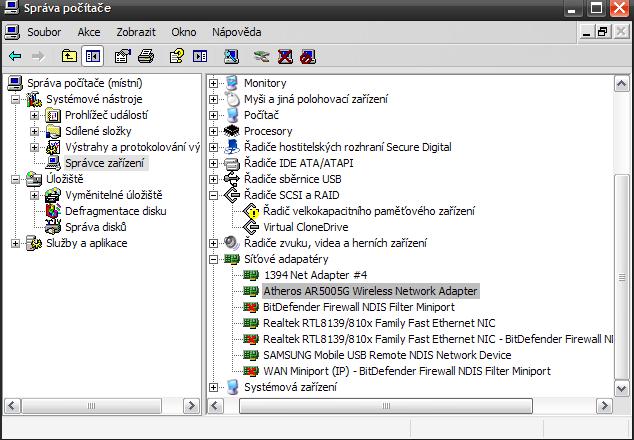
Task: Toggle the Show/Hide console tree button
Action: [92, 57]
